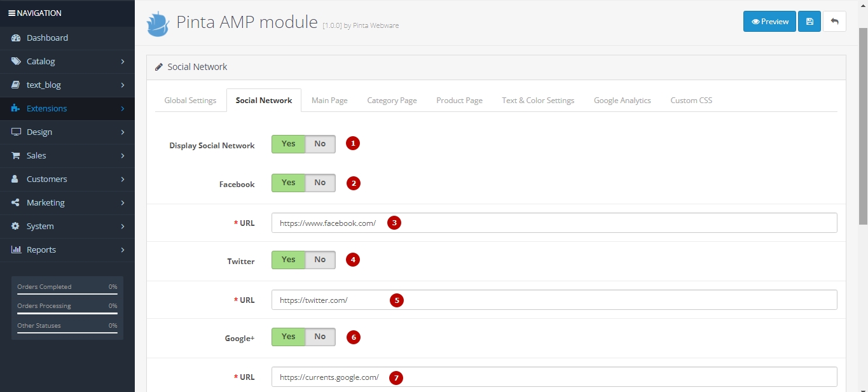Viewport: 868px width, 392px height.
Task: Expand System submenu chevron
Action: pyautogui.click(x=123, y=227)
